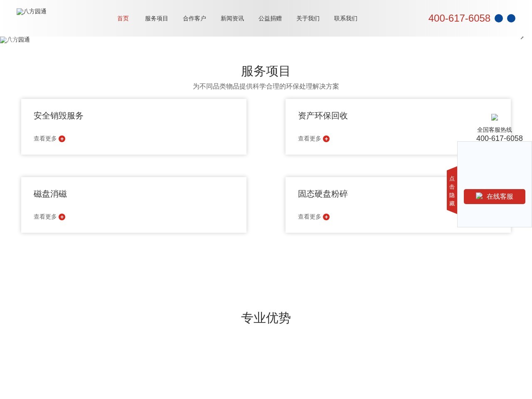Click the 在线客服 red button
This screenshot has height=399, width=532.
coord(495,197)
